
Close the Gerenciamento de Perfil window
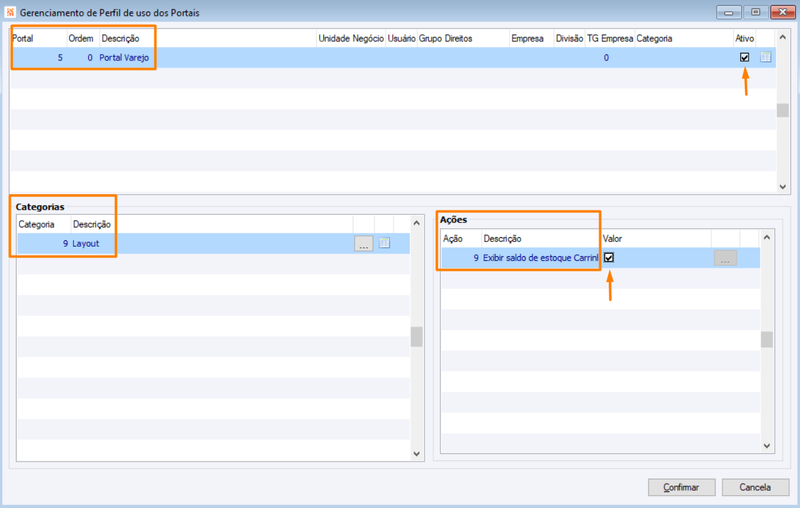783,12
